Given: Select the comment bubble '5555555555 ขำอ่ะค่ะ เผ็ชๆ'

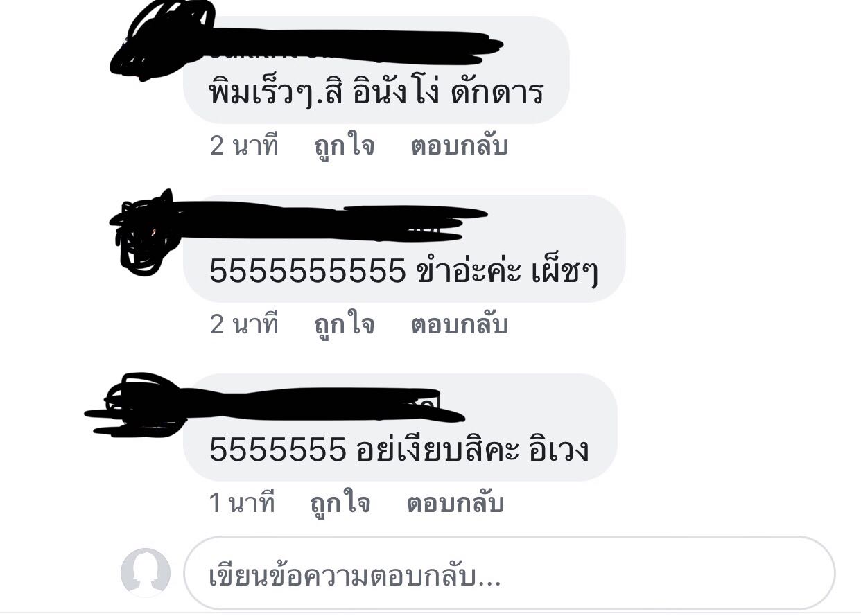Looking at the screenshot, I should pyautogui.click(x=404, y=249).
